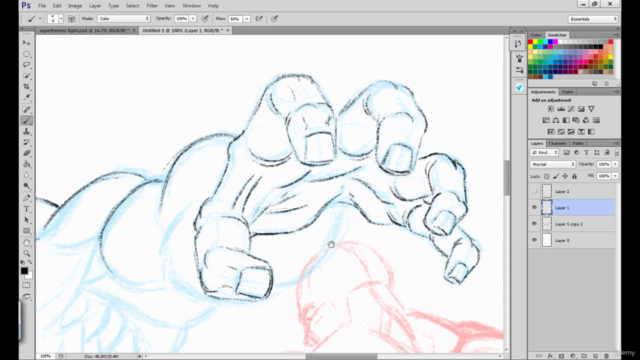Select the Blur tool
Viewport: 640px width, 360px height.
27,176
